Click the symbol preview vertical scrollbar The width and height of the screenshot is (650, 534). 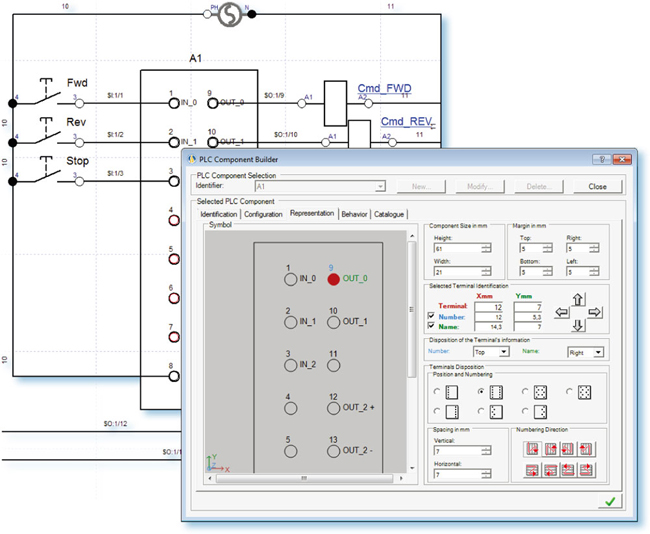pos(412,309)
